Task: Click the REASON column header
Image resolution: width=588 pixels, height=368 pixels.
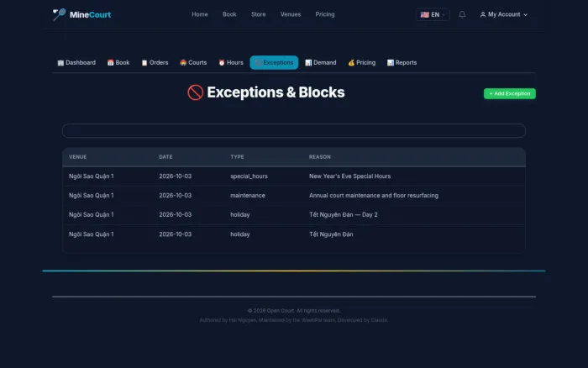Action: click(x=320, y=157)
